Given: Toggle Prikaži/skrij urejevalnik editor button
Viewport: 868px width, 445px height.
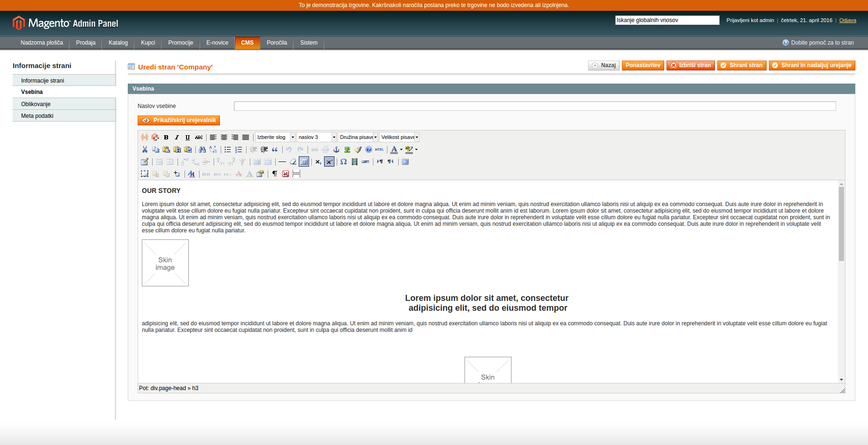Looking at the screenshot, I should [178, 120].
